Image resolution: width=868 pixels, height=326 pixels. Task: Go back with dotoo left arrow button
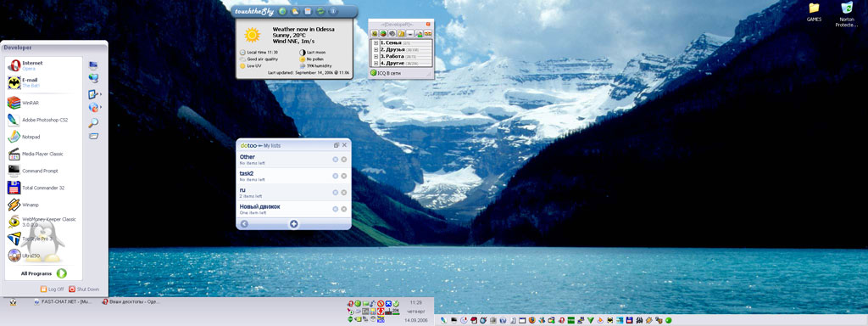(244, 224)
